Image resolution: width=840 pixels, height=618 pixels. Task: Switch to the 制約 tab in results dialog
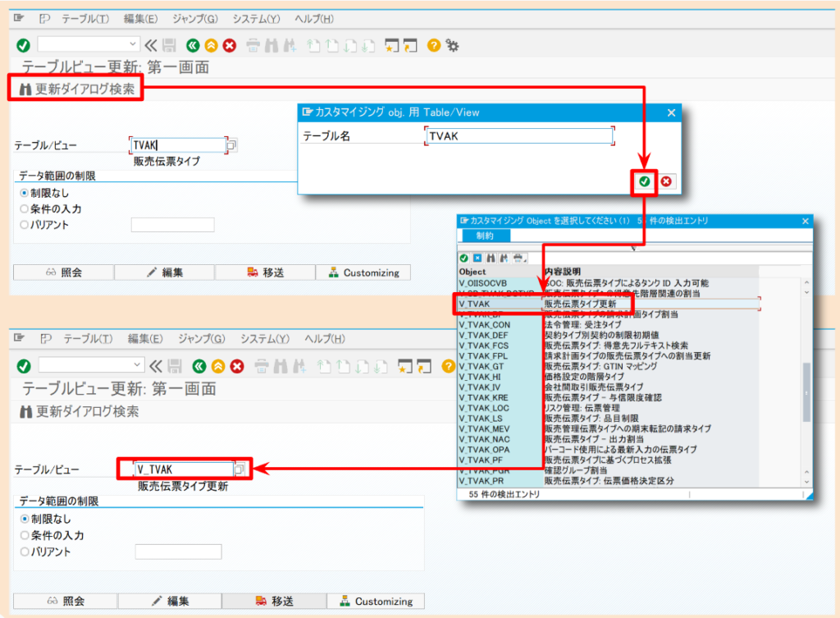tap(485, 236)
